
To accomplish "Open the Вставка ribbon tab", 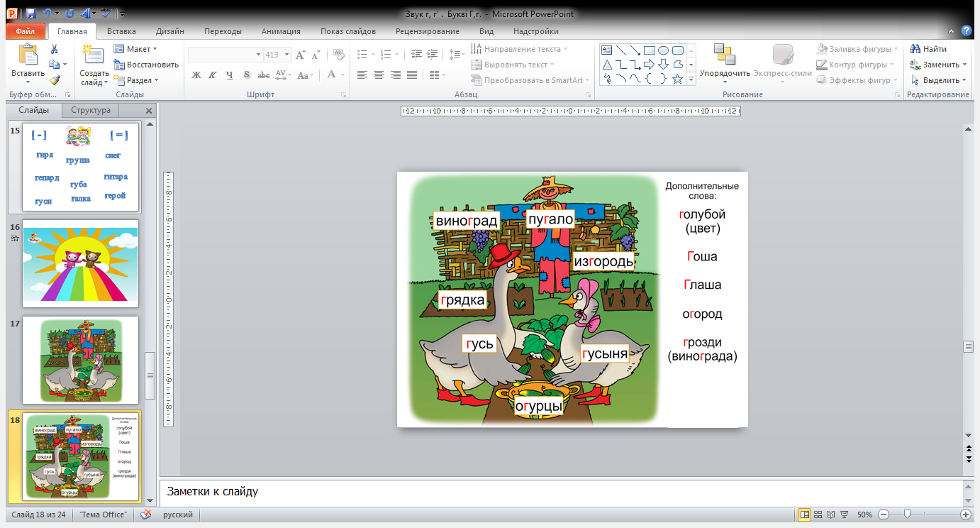I will pyautogui.click(x=121, y=31).
